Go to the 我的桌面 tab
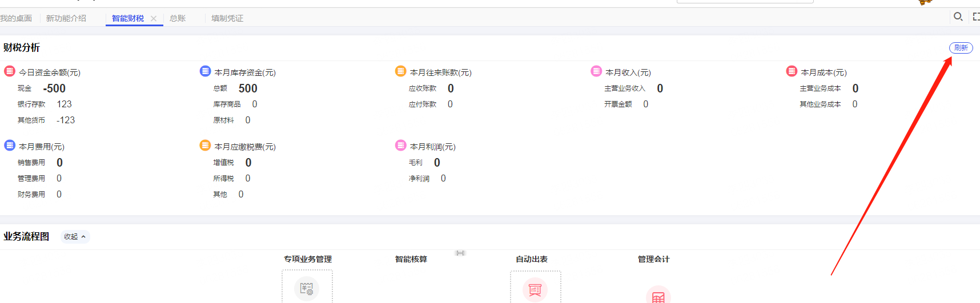 (x=16, y=18)
